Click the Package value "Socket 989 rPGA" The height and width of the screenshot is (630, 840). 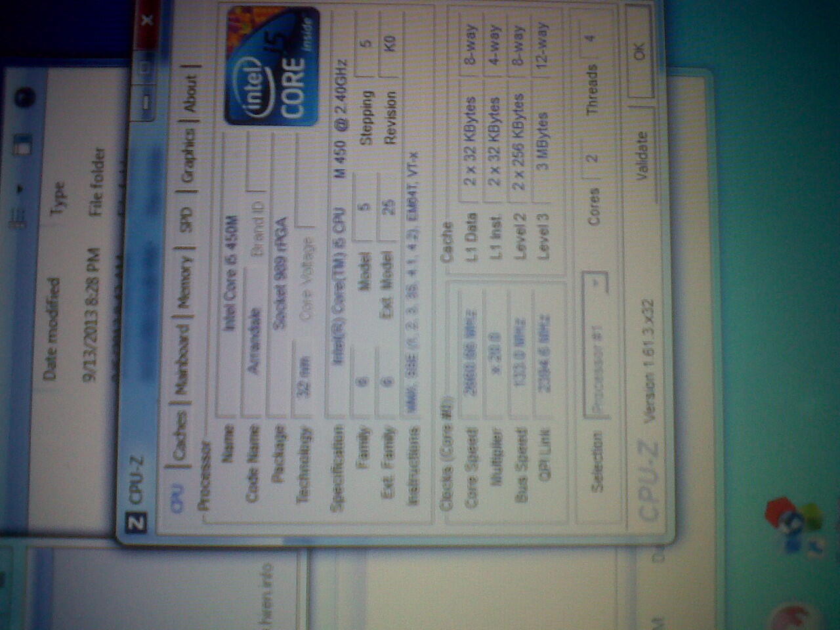pyautogui.click(x=279, y=274)
